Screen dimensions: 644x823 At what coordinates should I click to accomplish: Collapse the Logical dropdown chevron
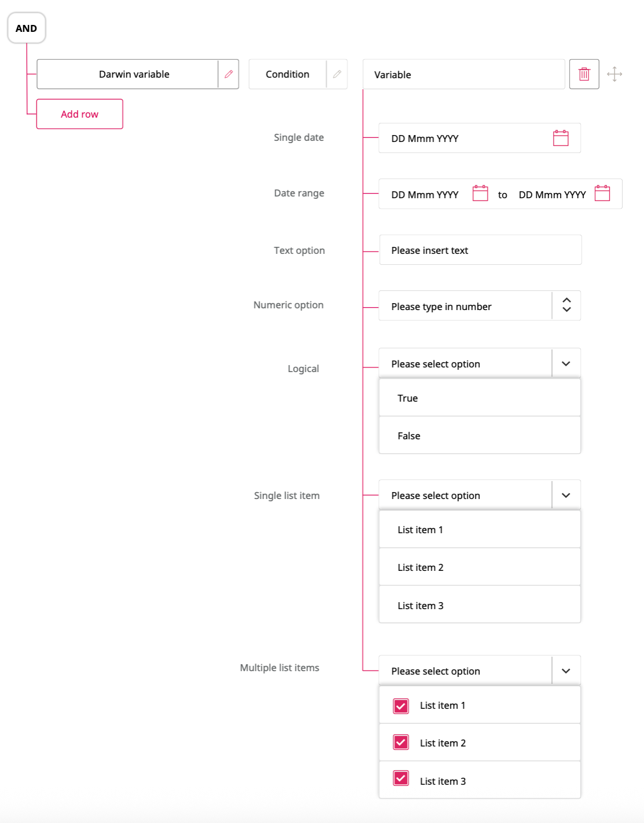coord(566,363)
